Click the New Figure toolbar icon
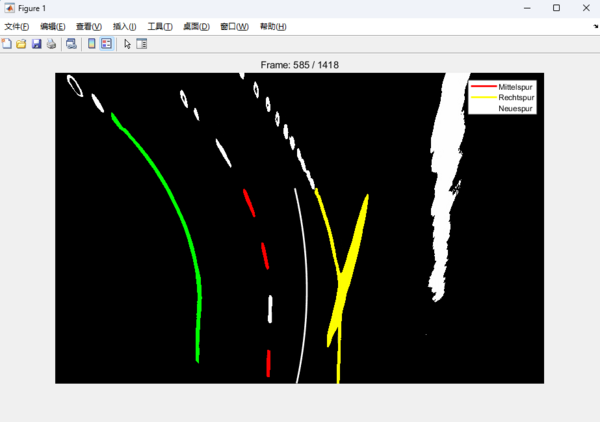 click(7, 44)
